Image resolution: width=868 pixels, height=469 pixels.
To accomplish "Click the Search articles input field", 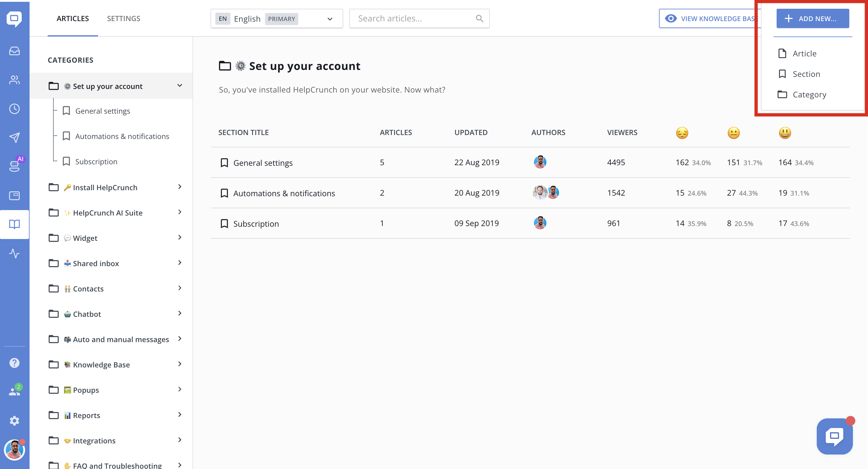I will pos(414,18).
